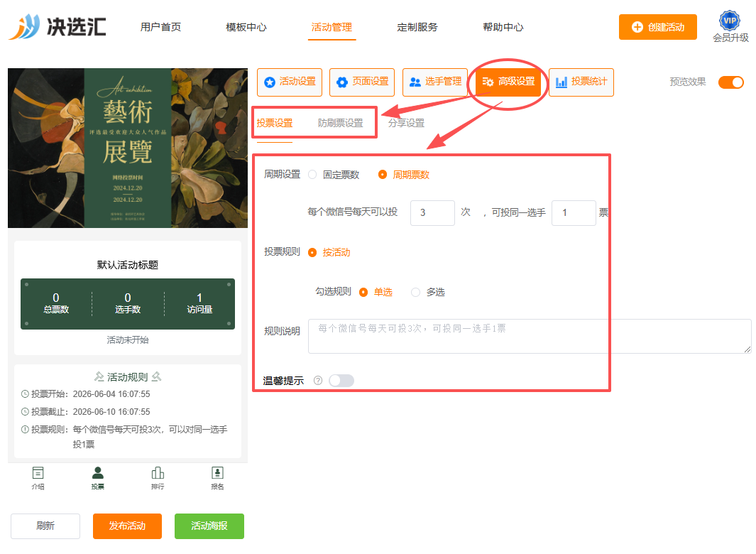Click the bar chart icon beside 投票统计
Image resolution: width=756 pixels, height=554 pixels.
(561, 82)
